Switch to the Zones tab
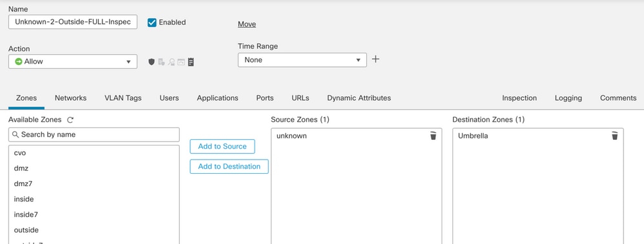Viewport: 644px width, 244px height. [x=26, y=98]
